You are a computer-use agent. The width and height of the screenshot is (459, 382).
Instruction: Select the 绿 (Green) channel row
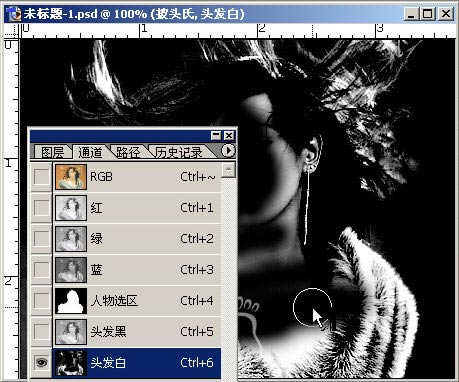pyautogui.click(x=137, y=239)
